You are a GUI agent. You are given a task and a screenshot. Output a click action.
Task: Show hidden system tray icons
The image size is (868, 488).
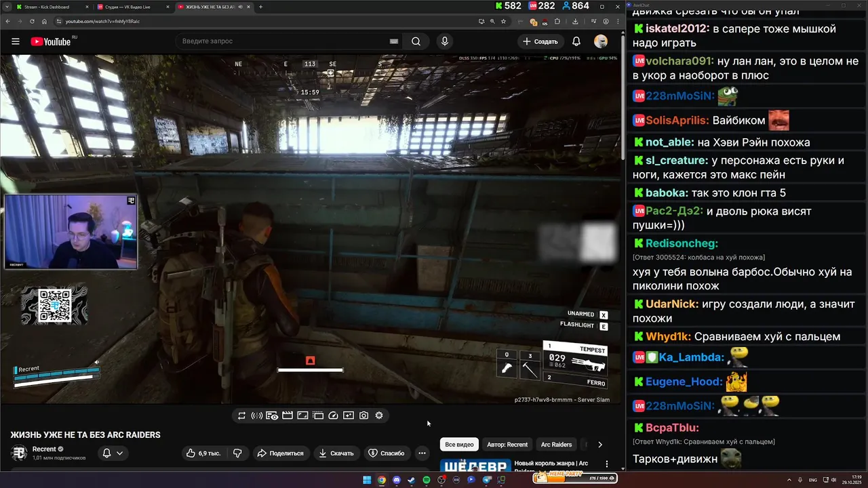pos(790,480)
